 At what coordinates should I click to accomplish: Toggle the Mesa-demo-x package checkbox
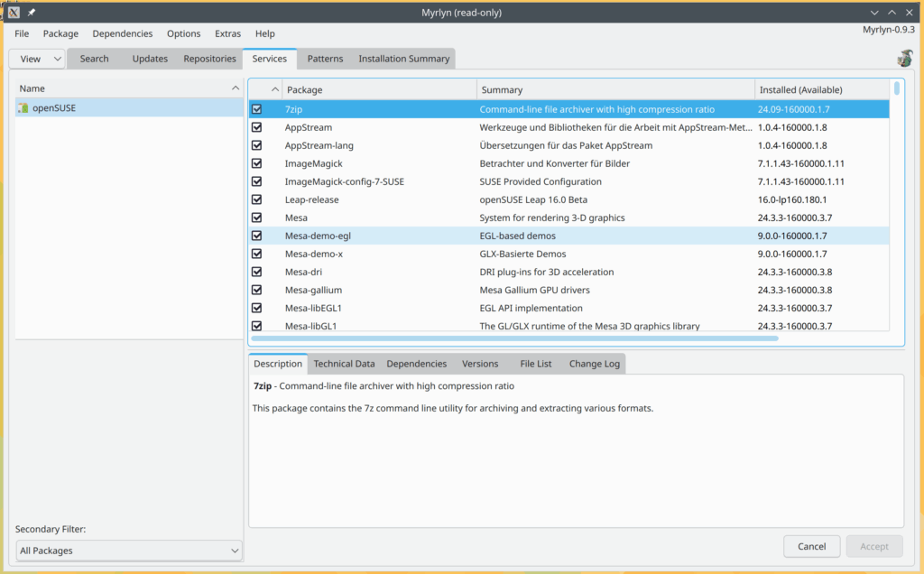257,254
